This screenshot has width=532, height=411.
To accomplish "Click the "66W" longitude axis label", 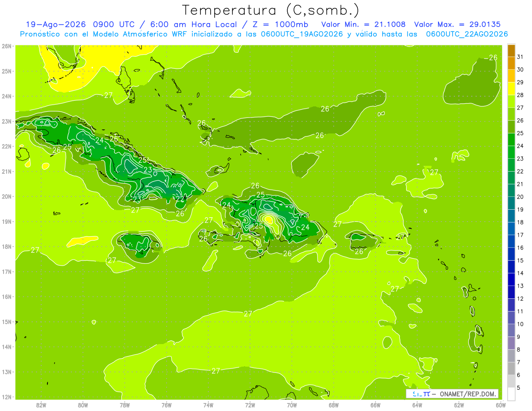I will pos(376,405).
